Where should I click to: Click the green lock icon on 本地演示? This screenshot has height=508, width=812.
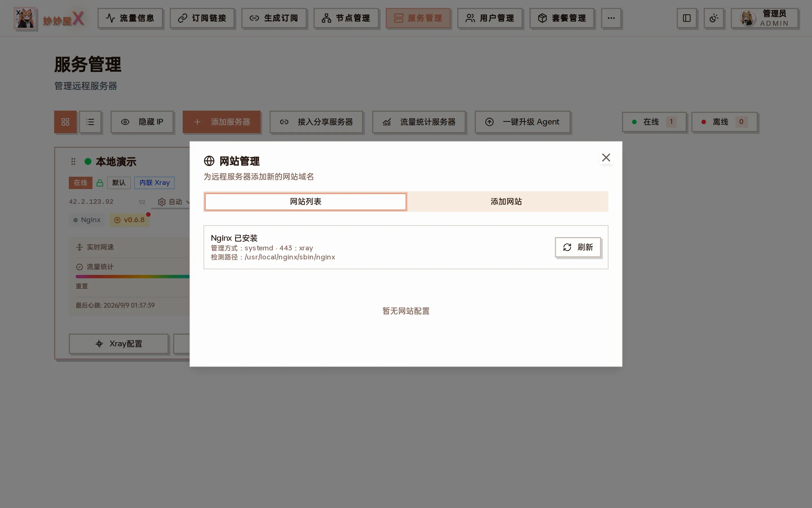(x=100, y=183)
